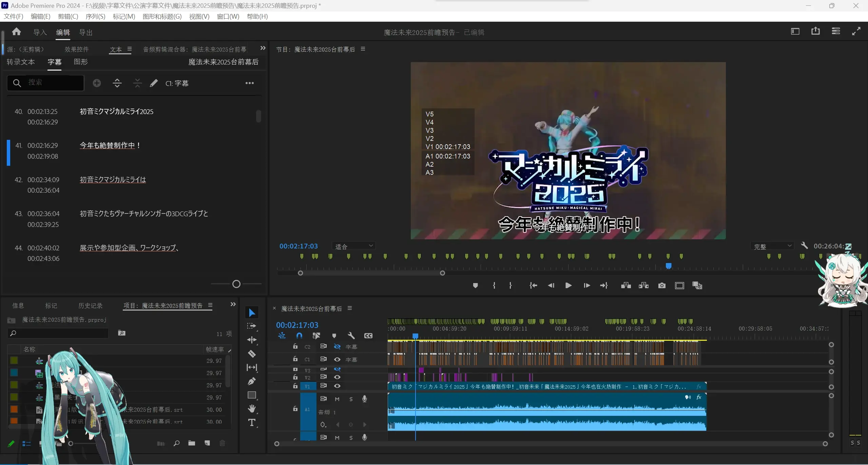Viewport: 868px width, 465px height.
Task: Add marker in program monitor
Action: pyautogui.click(x=475, y=285)
